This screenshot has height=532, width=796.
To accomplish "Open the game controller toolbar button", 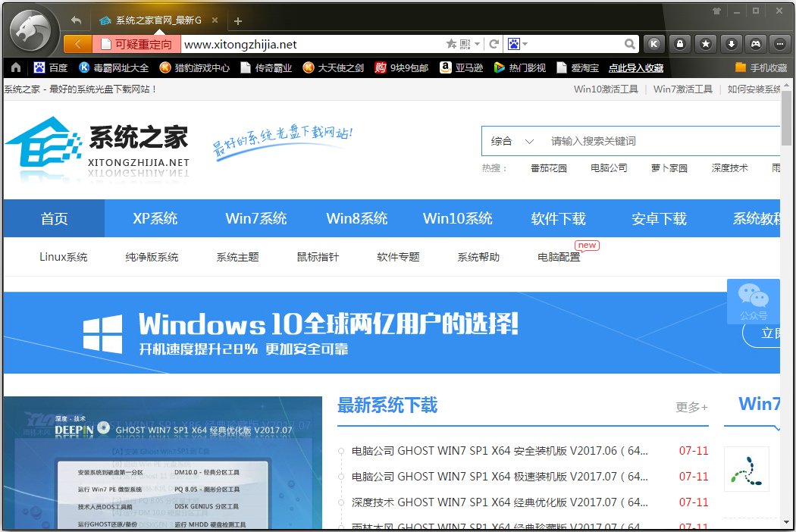I will pyautogui.click(x=756, y=44).
